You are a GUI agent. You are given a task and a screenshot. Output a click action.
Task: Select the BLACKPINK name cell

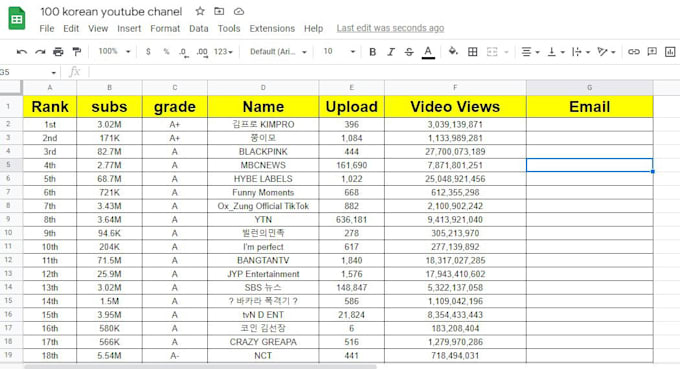coord(263,152)
